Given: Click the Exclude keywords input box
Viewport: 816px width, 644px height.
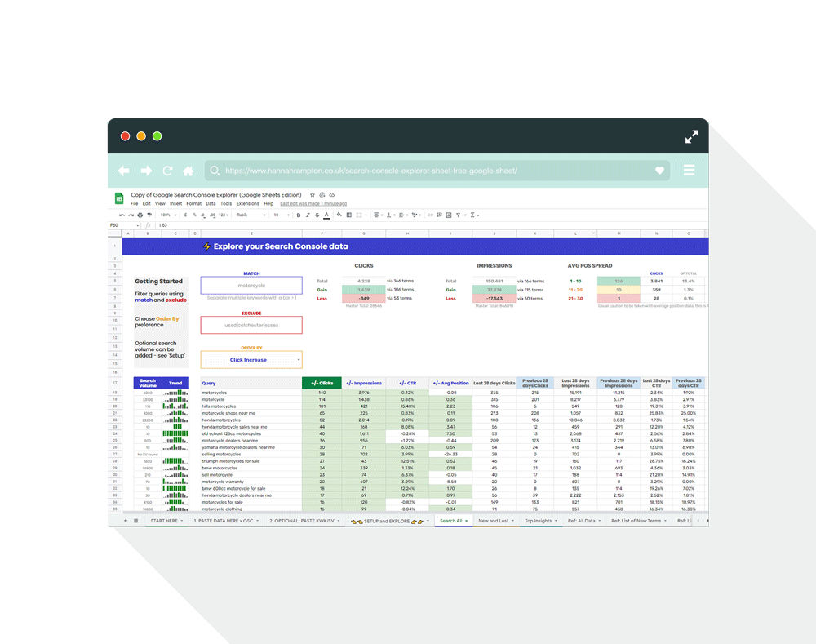Looking at the screenshot, I should 251,325.
